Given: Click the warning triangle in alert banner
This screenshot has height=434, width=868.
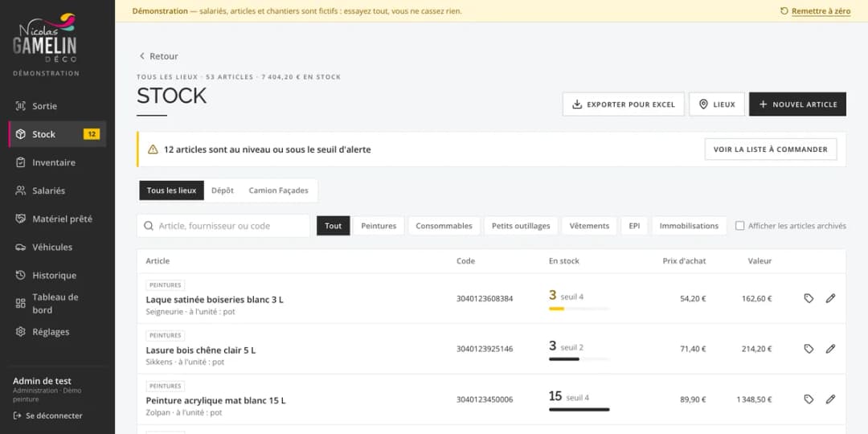Looking at the screenshot, I should (153, 149).
